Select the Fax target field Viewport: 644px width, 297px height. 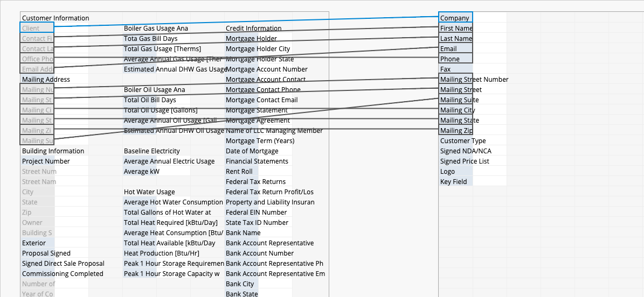coord(455,69)
